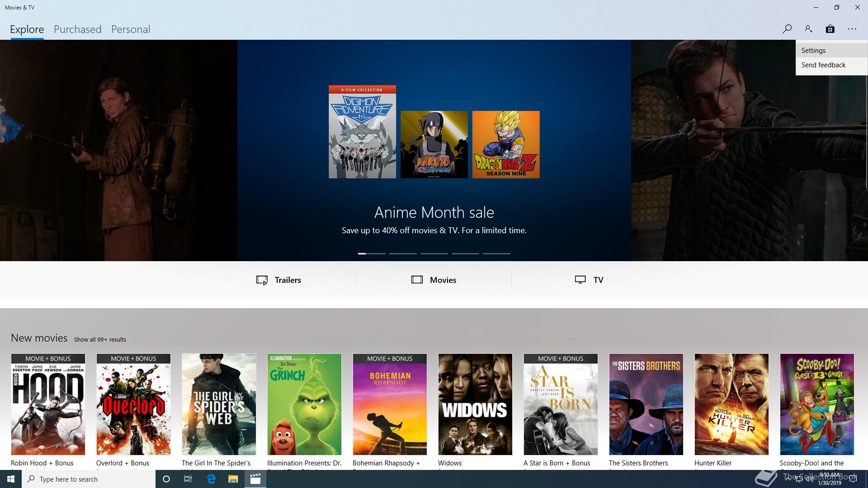868x488 pixels.
Task: Click A Star is Born + Bonus title
Action: pyautogui.click(x=557, y=463)
